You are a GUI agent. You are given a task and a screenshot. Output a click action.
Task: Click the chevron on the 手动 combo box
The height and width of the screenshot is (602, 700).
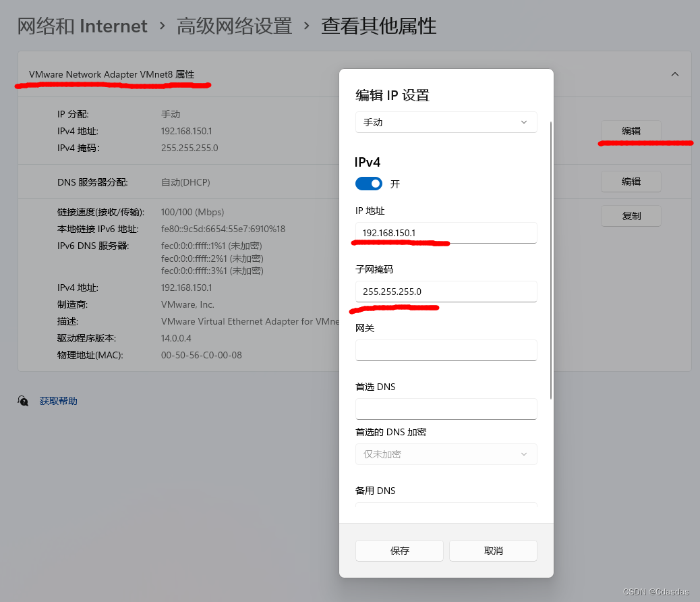pyautogui.click(x=523, y=122)
